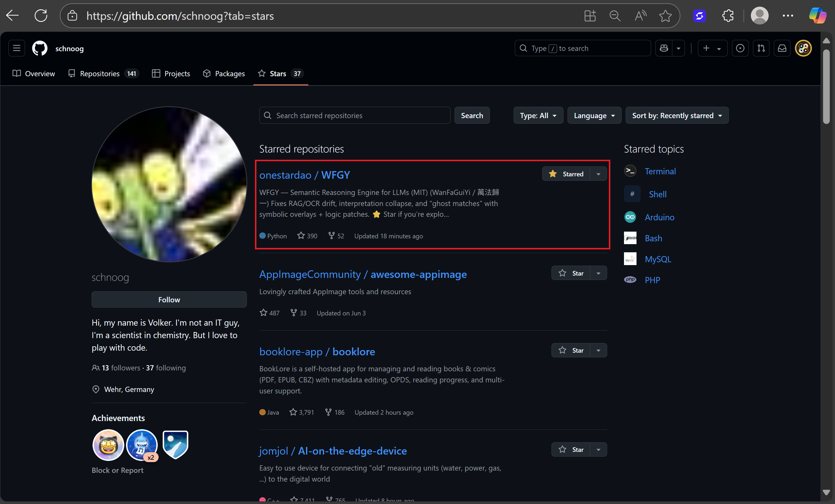Click the browser refresh icon
The image size is (835, 504).
41,16
